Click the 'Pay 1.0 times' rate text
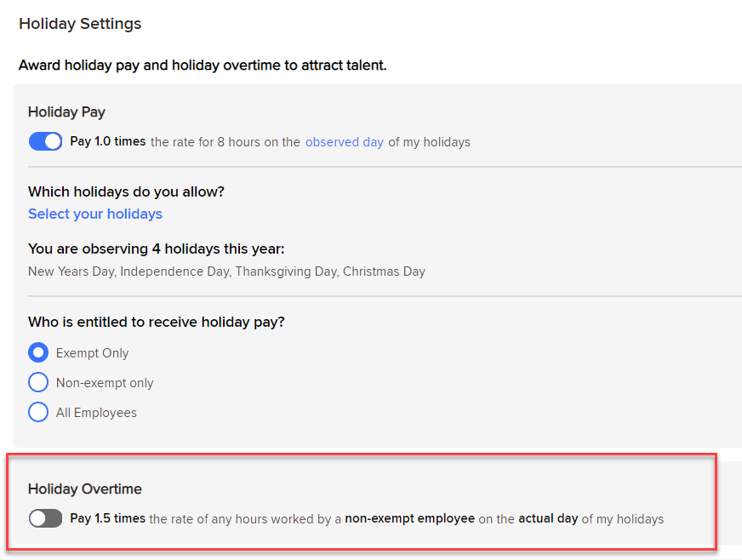Image resolution: width=742 pixels, height=560 pixels. tap(108, 141)
